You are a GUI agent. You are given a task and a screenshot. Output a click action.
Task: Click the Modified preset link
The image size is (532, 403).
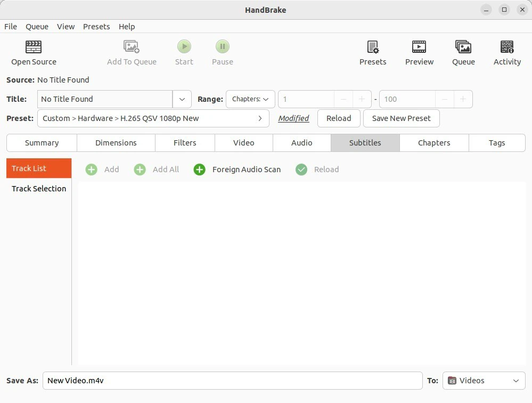point(293,118)
